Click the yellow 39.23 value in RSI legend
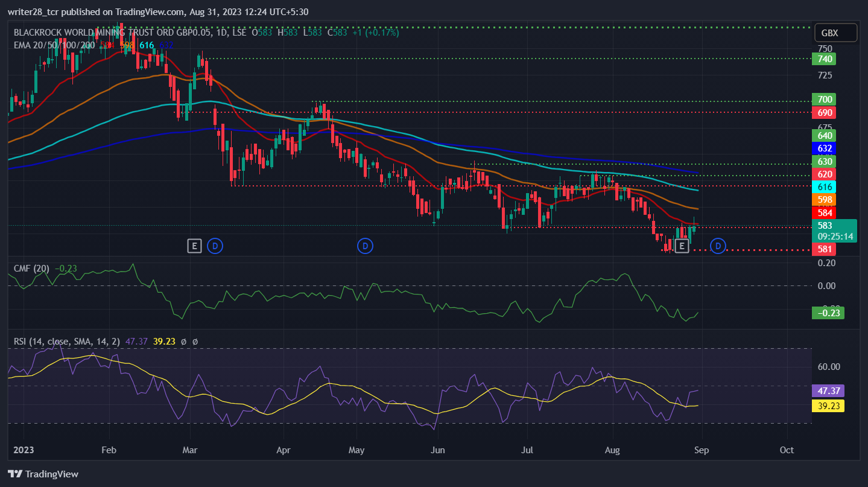The height and width of the screenshot is (487, 868). click(x=164, y=342)
